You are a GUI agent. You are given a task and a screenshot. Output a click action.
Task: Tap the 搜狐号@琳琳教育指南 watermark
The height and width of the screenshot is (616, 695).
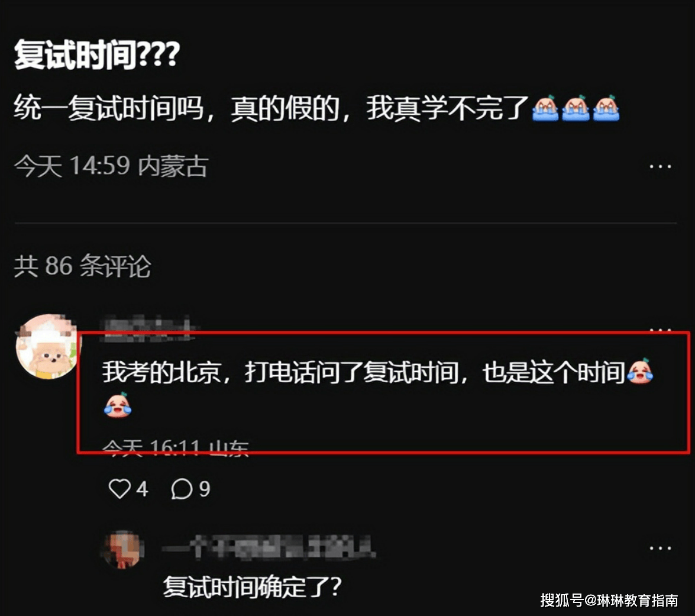(x=609, y=601)
